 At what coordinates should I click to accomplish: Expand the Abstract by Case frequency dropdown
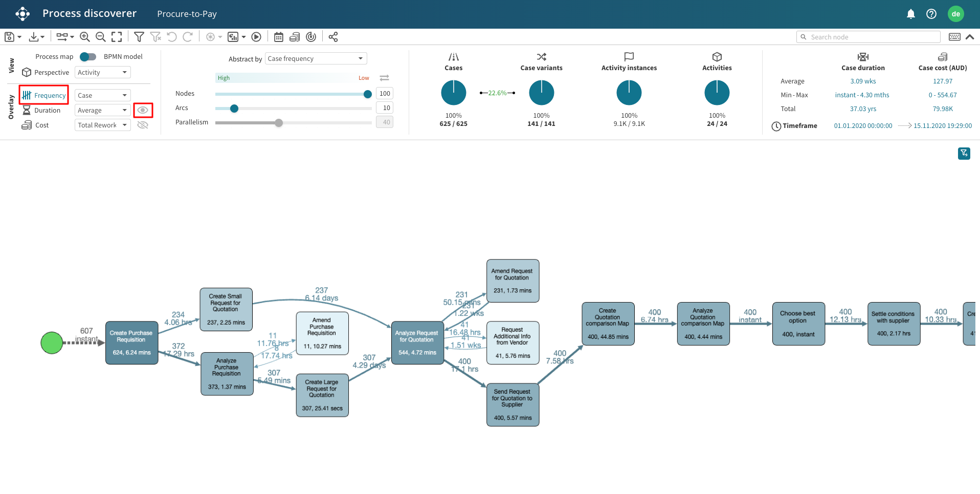click(x=316, y=59)
